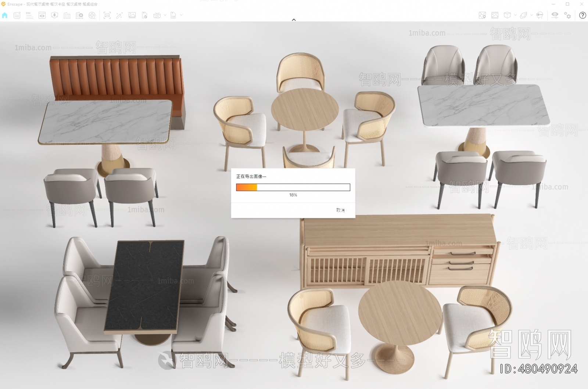Export standalone EXE file icon
The width and height of the screenshot is (588, 389).
click(x=173, y=15)
